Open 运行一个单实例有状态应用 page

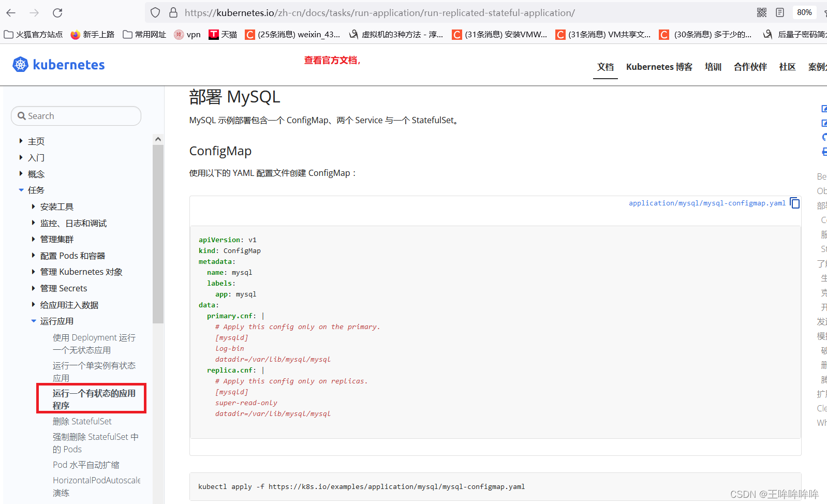pos(94,372)
